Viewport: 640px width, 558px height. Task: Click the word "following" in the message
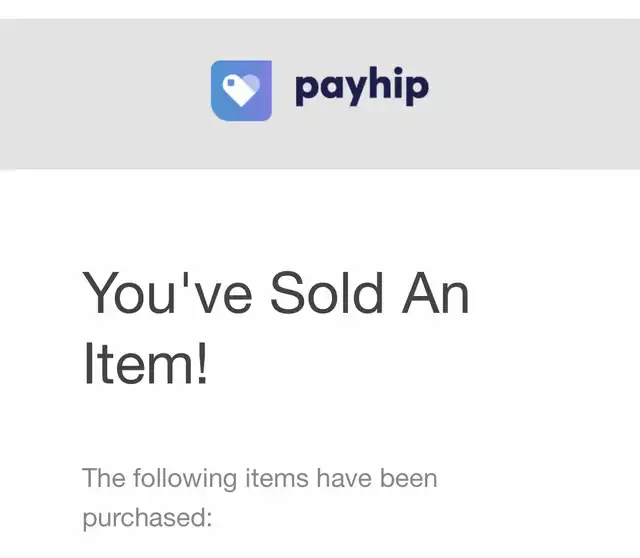pos(185,478)
